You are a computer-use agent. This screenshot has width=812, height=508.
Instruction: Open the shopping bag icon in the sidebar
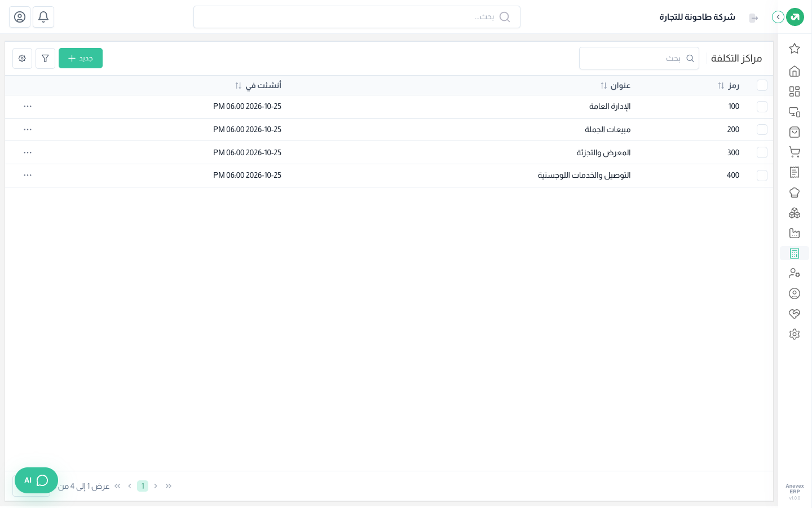point(795,132)
